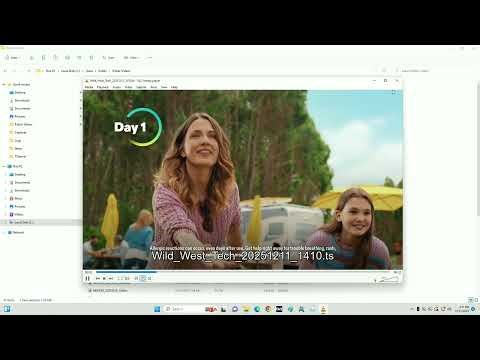This screenshot has height=360, width=480.
Task: Open the VLC Tools menu
Action: pyautogui.click(x=154, y=87)
